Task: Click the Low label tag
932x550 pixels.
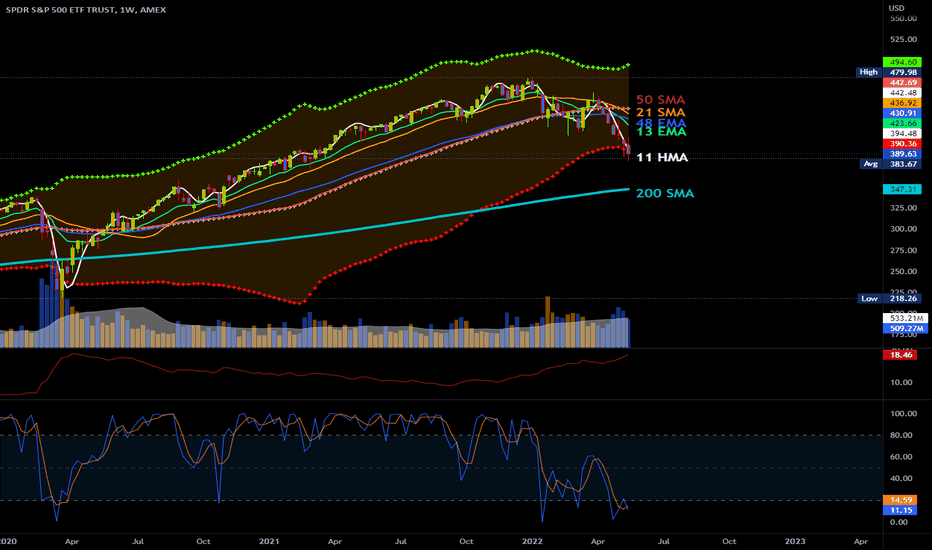Action: click(x=870, y=298)
